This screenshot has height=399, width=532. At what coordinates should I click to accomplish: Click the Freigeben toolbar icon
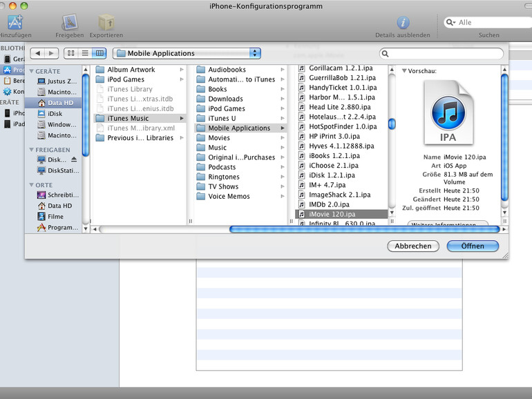[69, 23]
